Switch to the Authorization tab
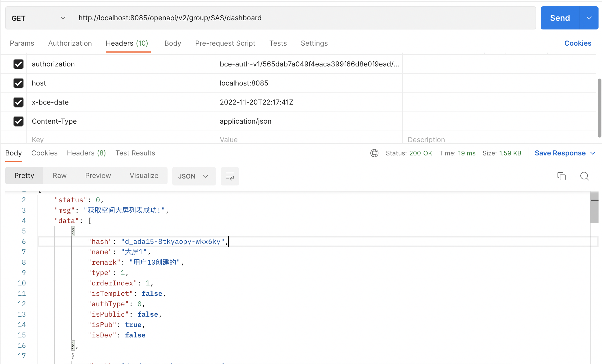602x364 pixels. tap(70, 43)
